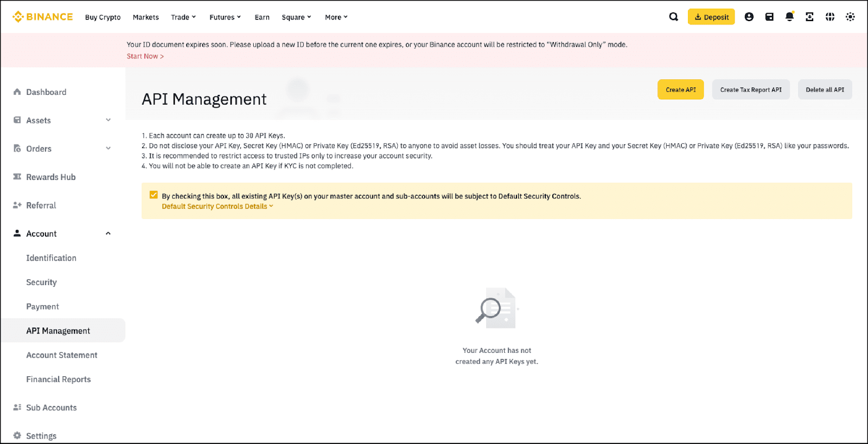Expand Default Security Controls Details

coord(218,207)
